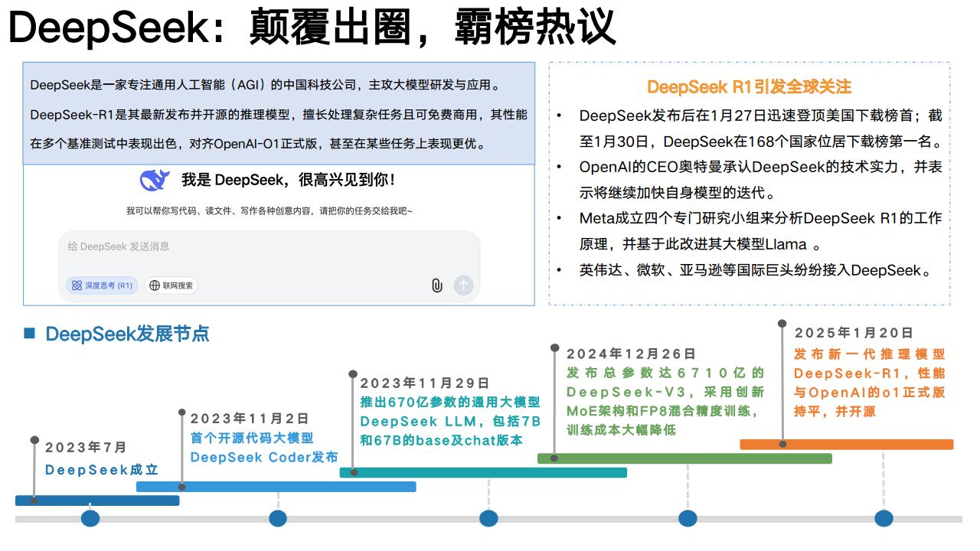Select the orange timeline bar
Viewport: 980px width, 551px height.
pyautogui.click(x=846, y=444)
